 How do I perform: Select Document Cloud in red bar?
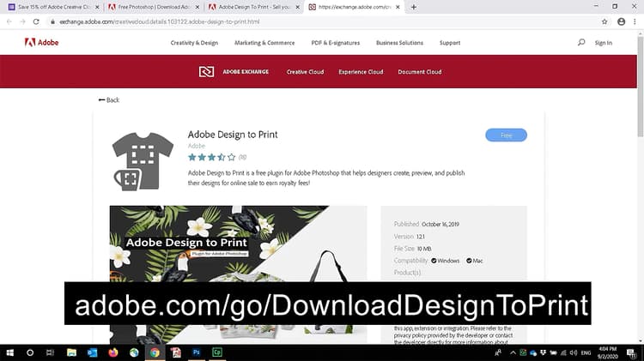pos(419,72)
